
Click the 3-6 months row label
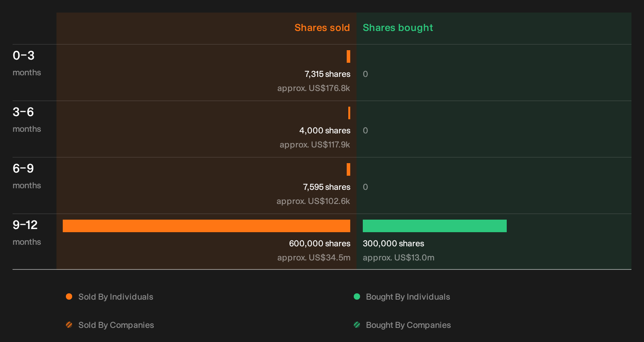coord(27,120)
